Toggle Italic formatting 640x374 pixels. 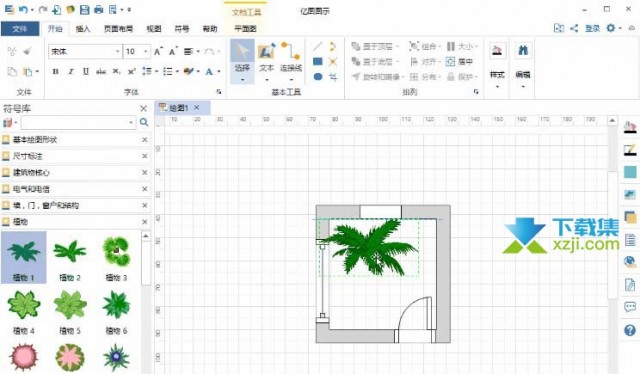tap(71, 71)
